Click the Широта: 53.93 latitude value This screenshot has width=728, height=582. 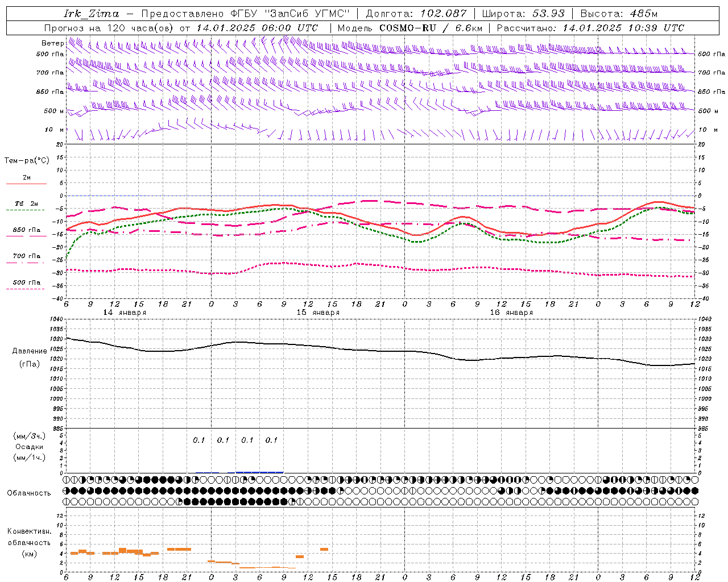(x=523, y=14)
